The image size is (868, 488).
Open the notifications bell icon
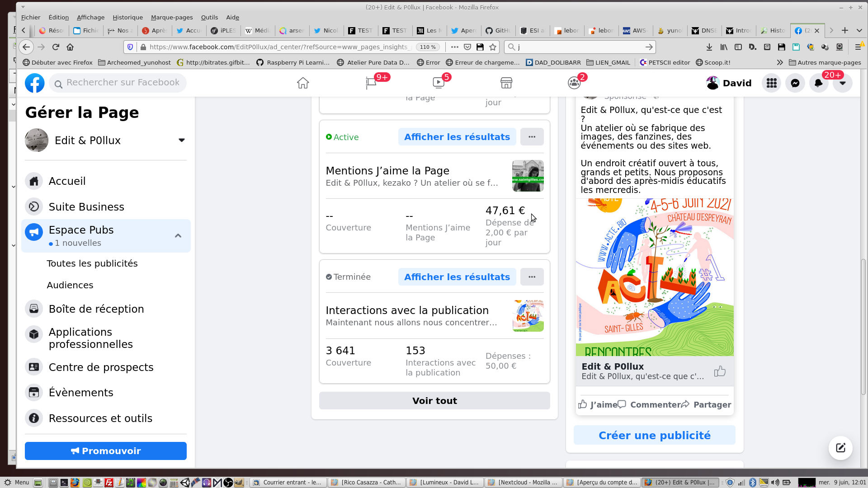(818, 83)
